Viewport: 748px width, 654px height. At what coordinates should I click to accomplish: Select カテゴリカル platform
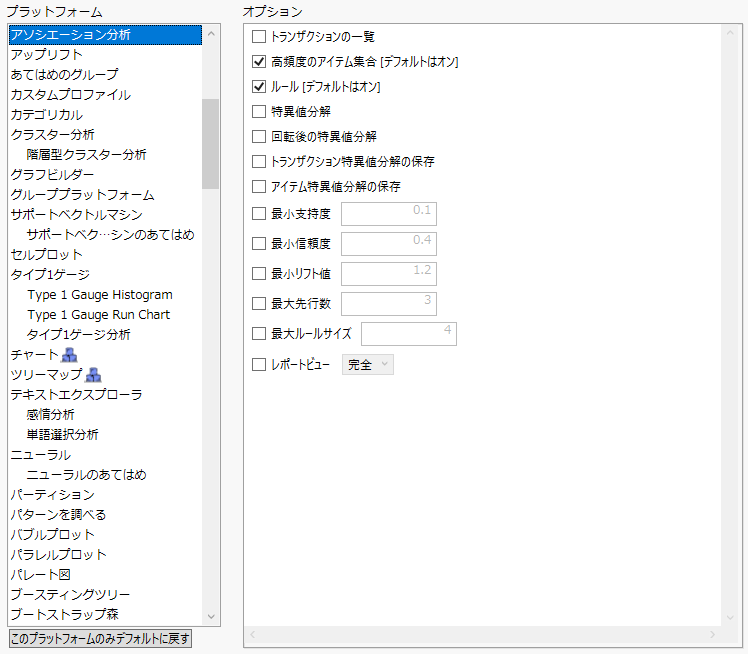pos(105,115)
